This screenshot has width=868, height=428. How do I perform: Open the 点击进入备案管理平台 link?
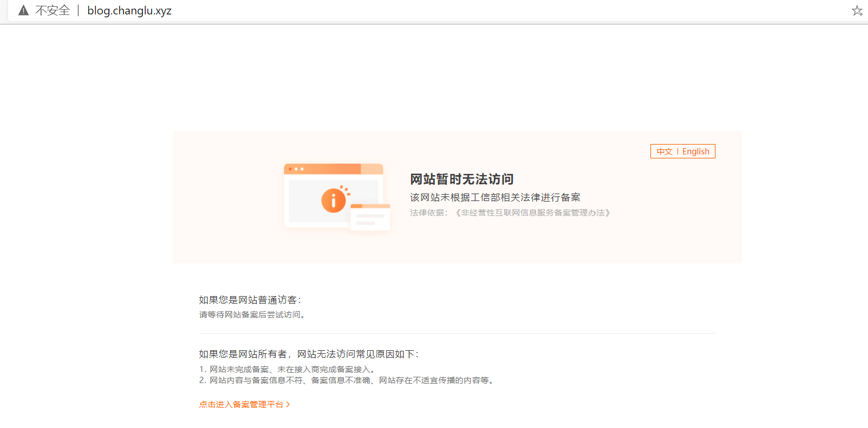click(x=245, y=404)
